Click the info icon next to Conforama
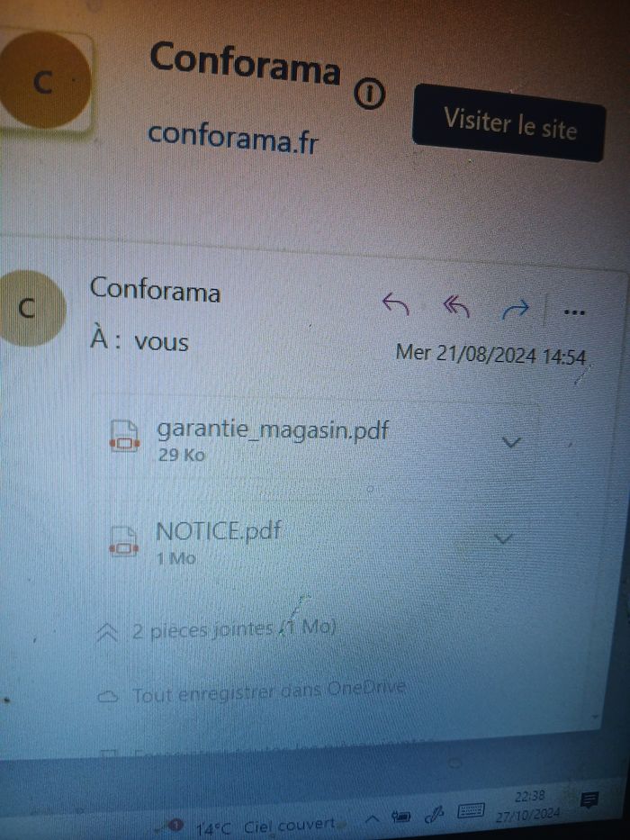This screenshot has height=840, width=630. [369, 95]
